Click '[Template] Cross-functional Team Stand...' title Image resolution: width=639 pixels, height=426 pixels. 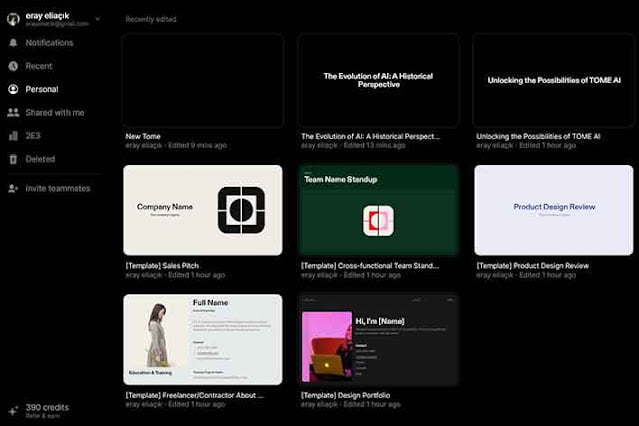click(370, 265)
